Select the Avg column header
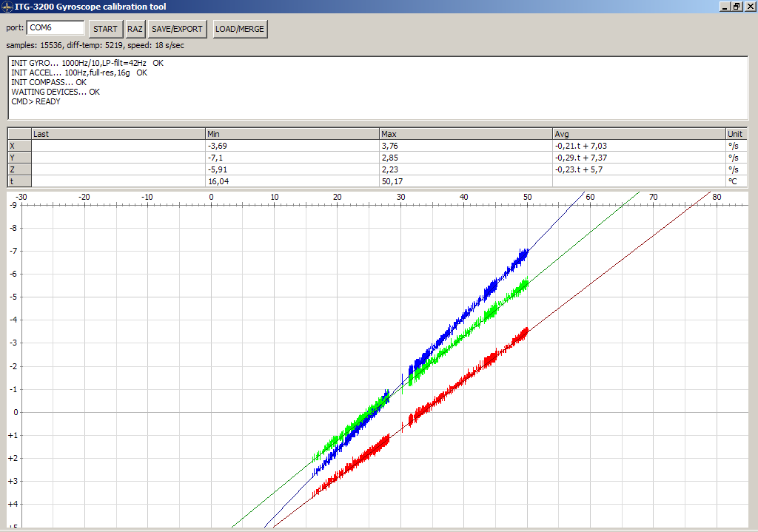758x532 pixels. (x=640, y=134)
